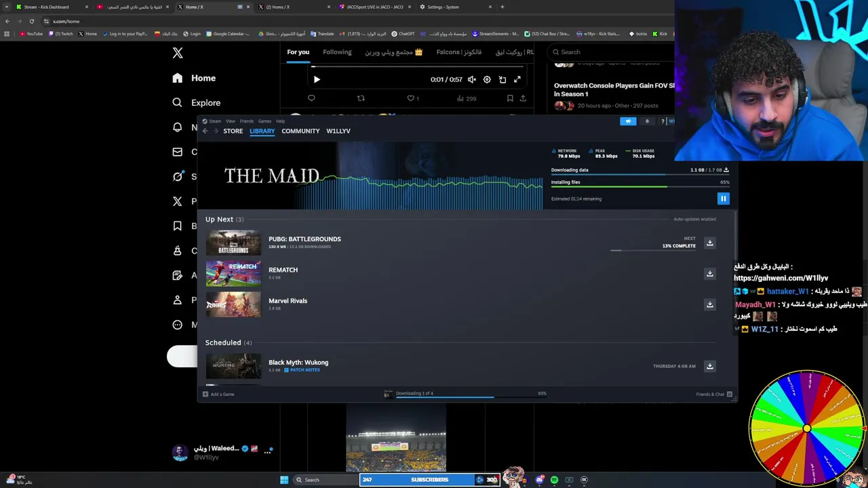Open Steam notifications bell

coord(646,121)
